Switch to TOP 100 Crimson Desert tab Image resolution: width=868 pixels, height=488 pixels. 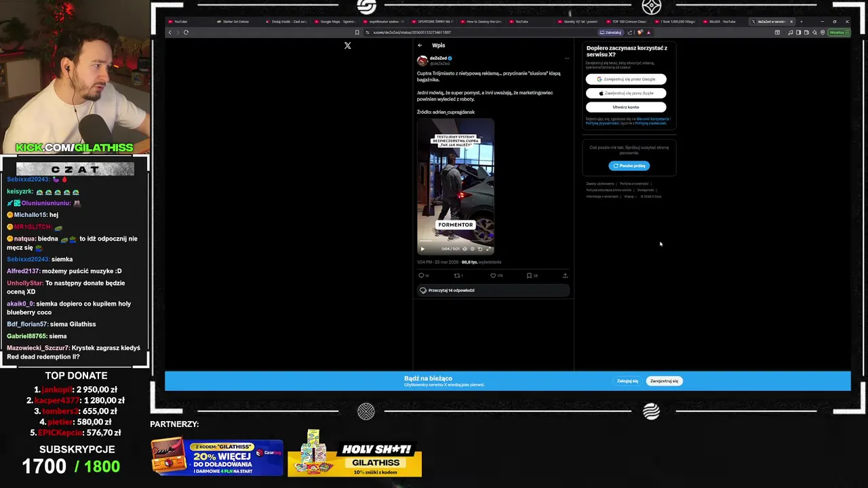tap(628, 22)
